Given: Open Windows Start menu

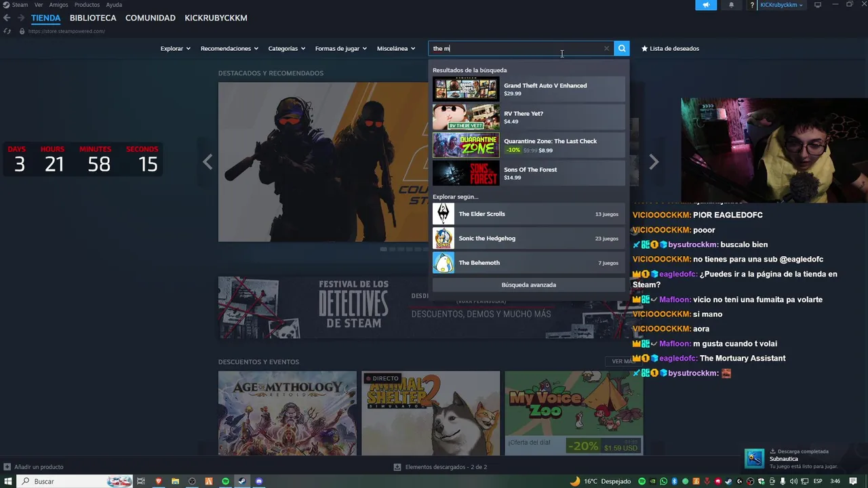Looking at the screenshot, I should tap(8, 481).
